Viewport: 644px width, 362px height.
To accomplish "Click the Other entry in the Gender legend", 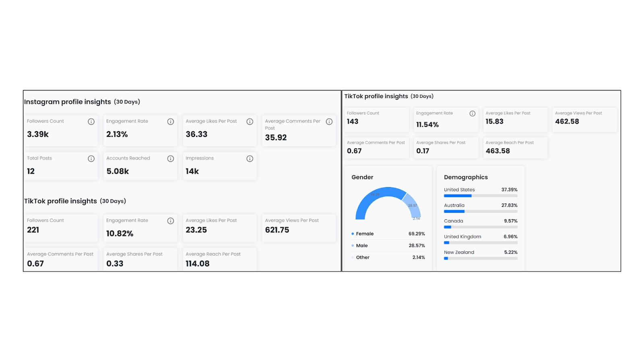I will tap(363, 257).
